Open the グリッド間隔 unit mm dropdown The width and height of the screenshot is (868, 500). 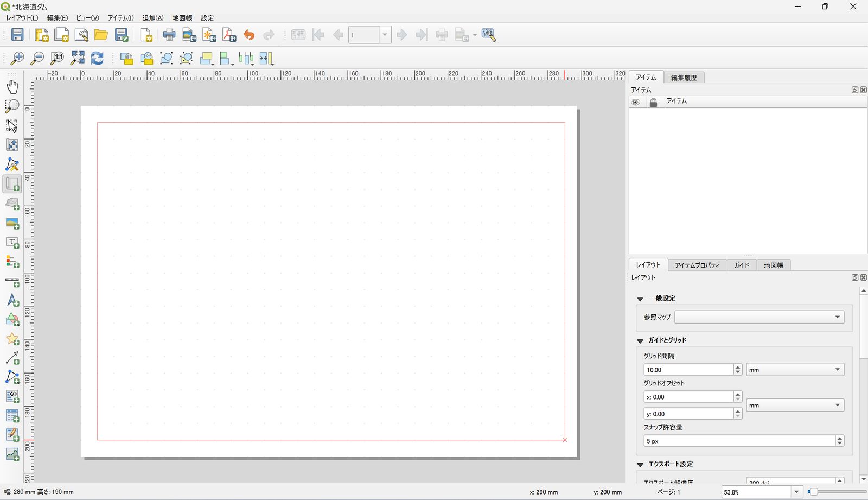tap(795, 370)
